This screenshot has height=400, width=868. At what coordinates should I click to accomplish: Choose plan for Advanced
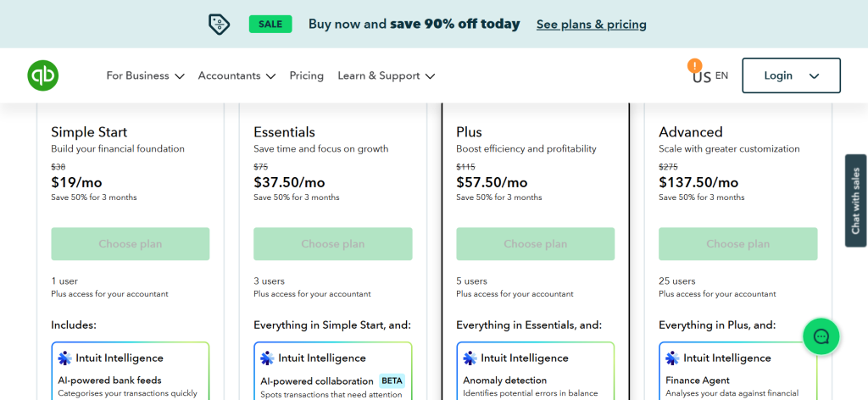(x=737, y=244)
